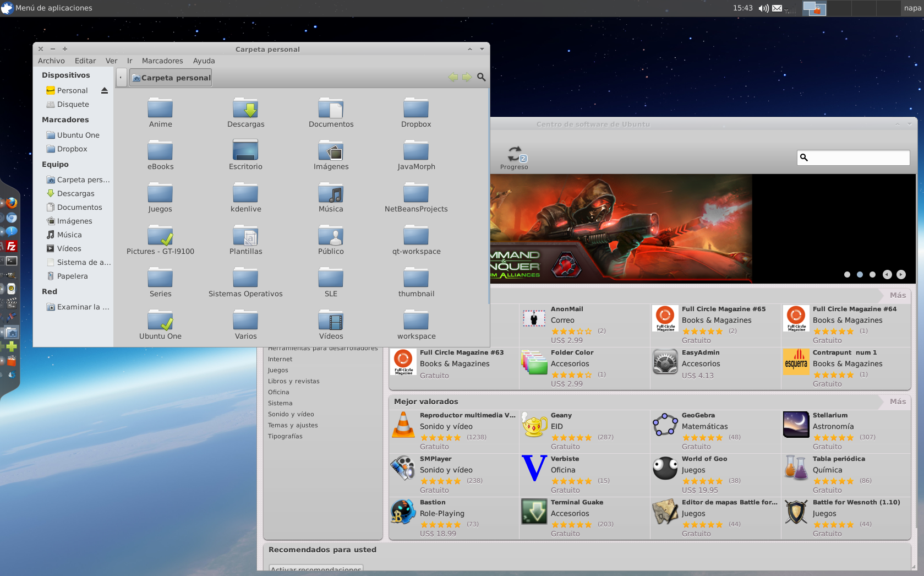Open the AnonMail app entry

(584, 325)
